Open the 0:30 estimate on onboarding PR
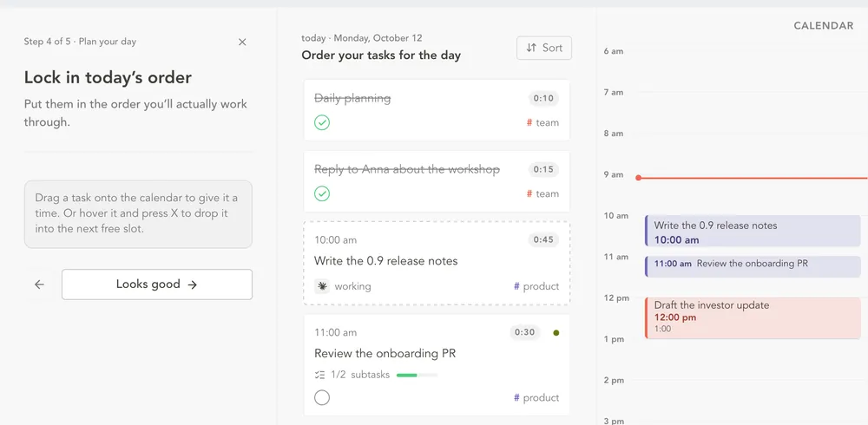 (x=525, y=332)
